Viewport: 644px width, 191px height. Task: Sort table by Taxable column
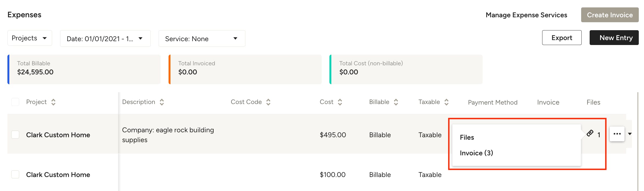[446, 102]
